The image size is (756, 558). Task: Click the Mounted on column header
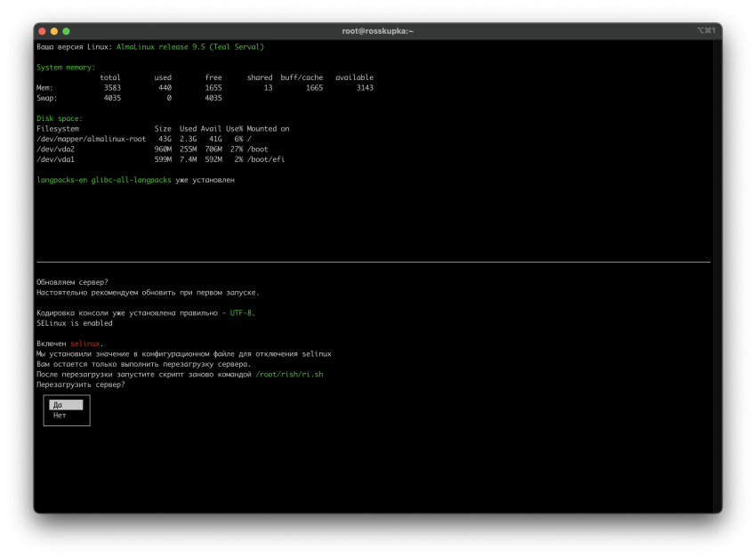coord(268,129)
